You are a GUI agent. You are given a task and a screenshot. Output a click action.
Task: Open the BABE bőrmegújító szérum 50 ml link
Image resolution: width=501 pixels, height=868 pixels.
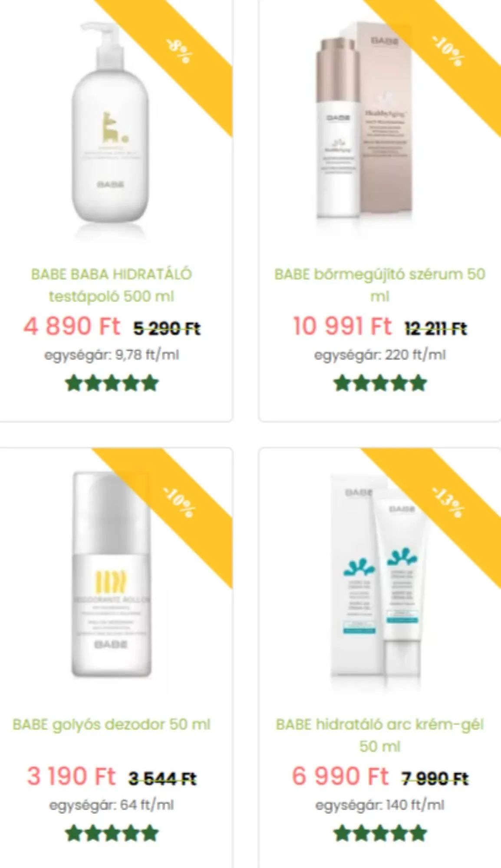380,285
